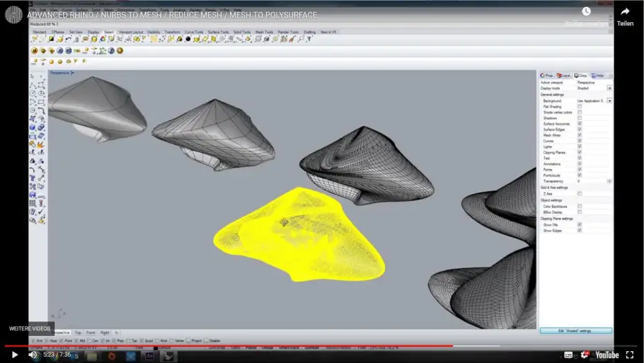Toggle the Clipping Planes checkbox
Viewport: 644px width, 363px height.
tap(580, 152)
